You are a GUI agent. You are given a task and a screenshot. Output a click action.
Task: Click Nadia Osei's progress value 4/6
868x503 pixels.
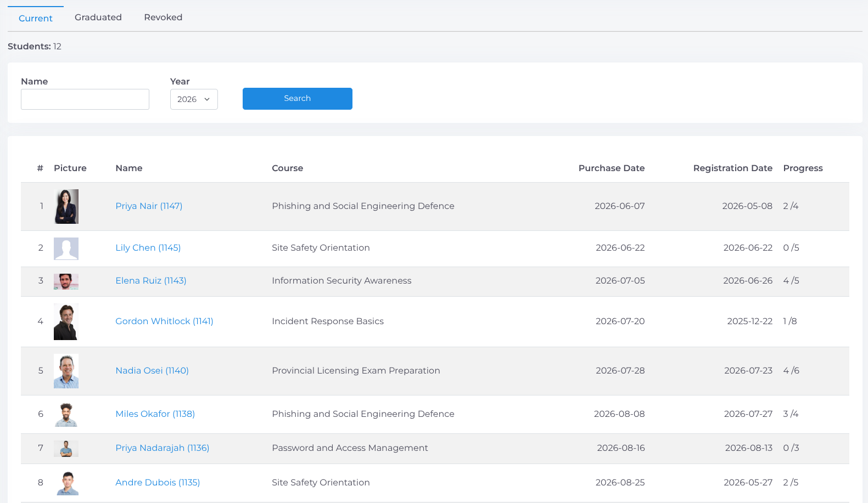click(x=791, y=371)
